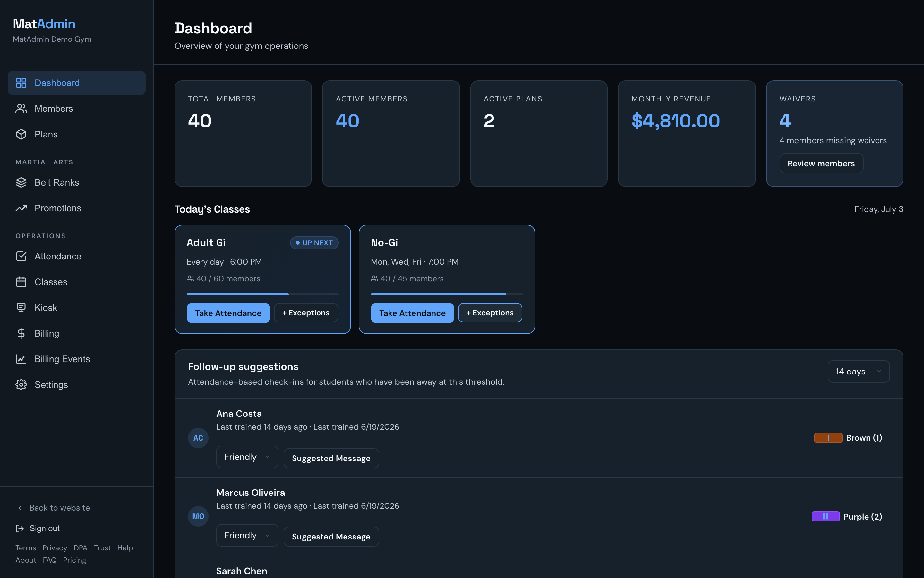Click the Promotions trending-up icon
Screen dimensions: 924x578
(x=21, y=208)
